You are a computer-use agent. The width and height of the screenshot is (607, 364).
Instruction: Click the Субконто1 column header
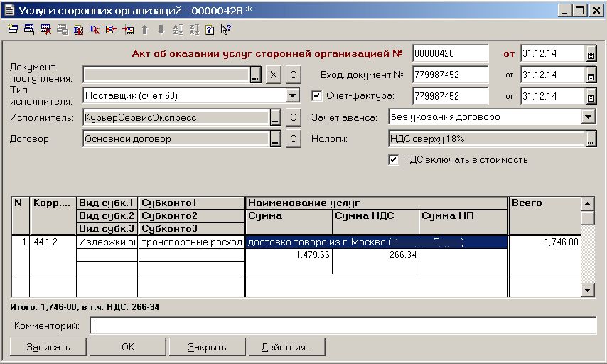[192, 203]
